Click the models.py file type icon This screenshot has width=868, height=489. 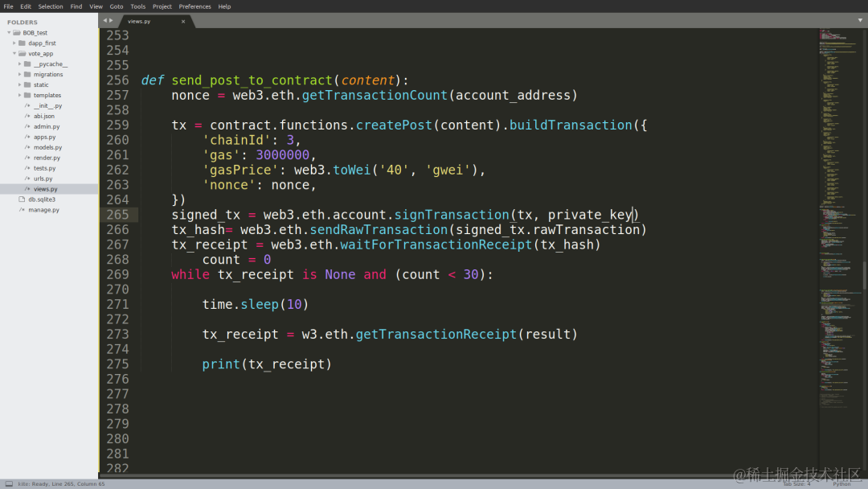click(x=27, y=147)
